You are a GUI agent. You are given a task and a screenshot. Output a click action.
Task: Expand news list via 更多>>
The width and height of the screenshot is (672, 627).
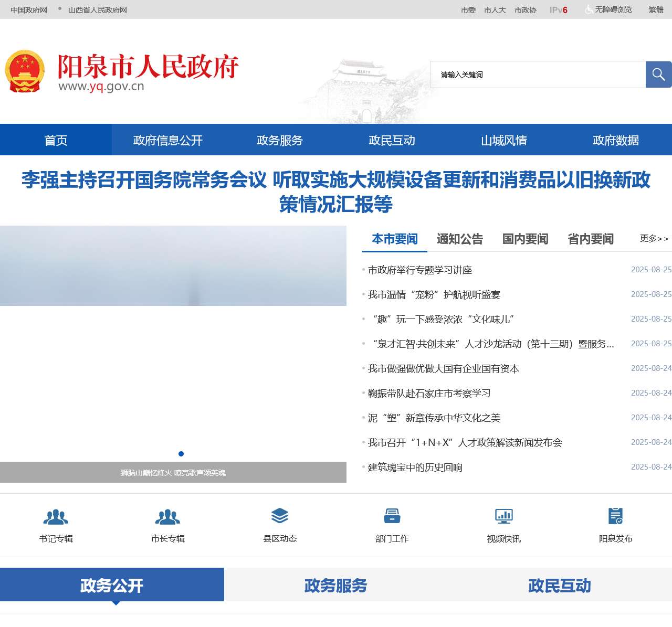654,239
